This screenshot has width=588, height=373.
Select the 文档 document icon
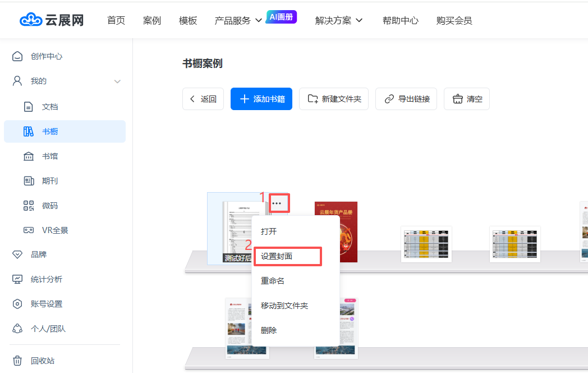[29, 107]
